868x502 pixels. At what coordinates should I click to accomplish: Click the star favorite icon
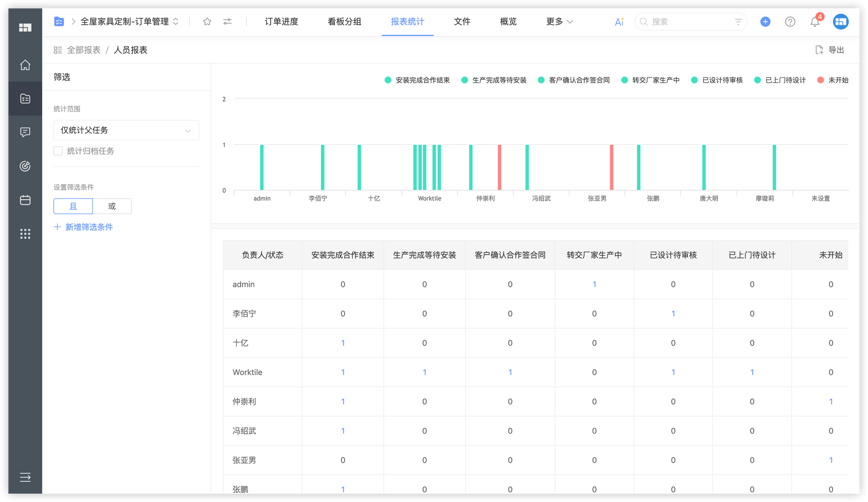click(207, 22)
